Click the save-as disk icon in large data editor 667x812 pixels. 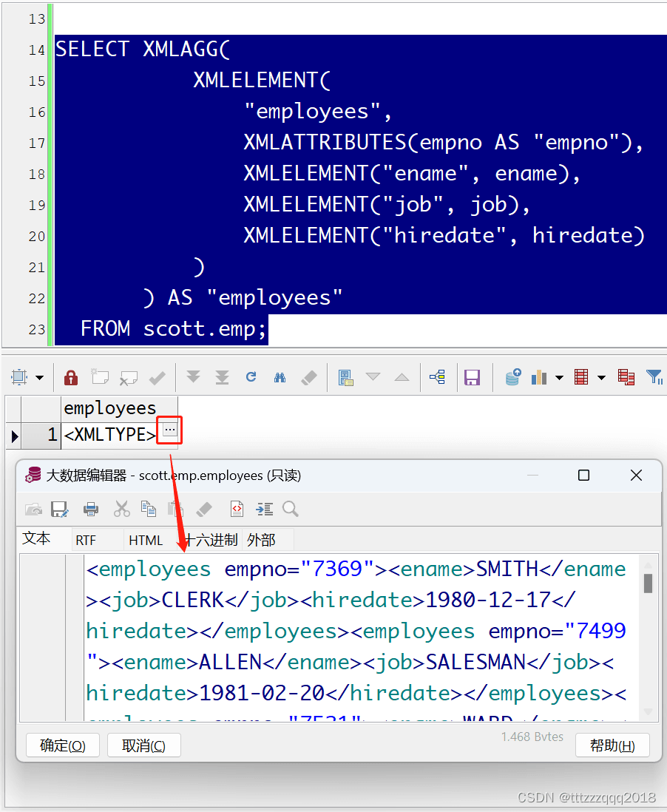(59, 509)
